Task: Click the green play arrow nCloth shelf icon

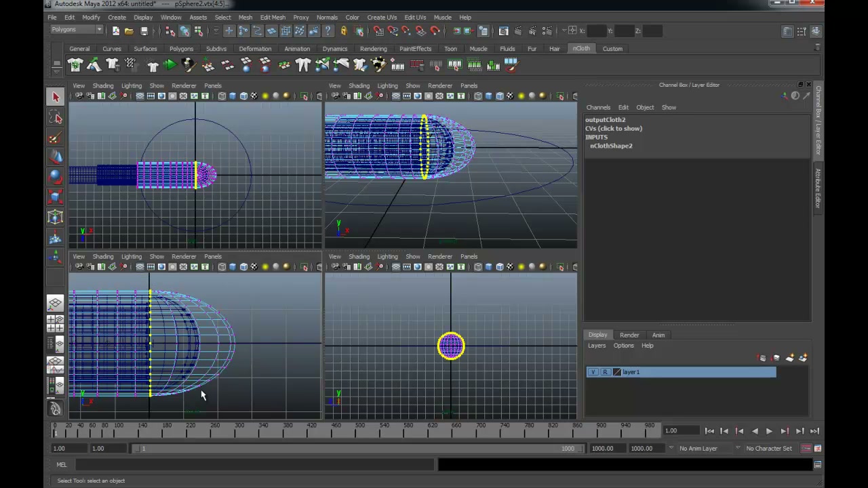Action: pyautogui.click(x=170, y=65)
